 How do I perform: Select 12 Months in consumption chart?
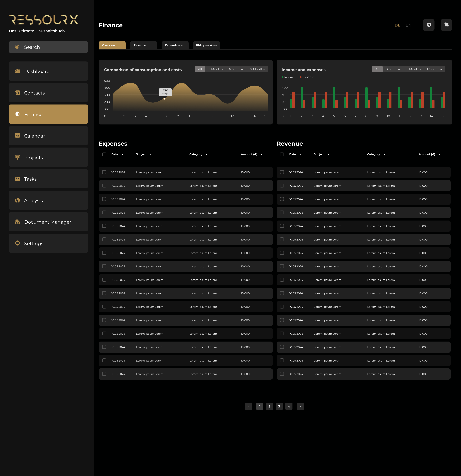(x=257, y=69)
